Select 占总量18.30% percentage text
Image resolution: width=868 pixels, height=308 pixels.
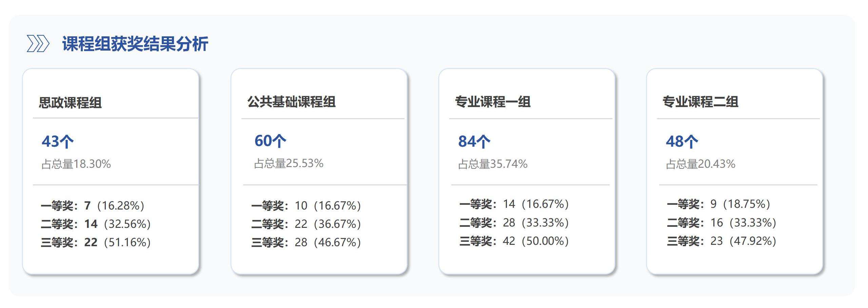coord(76,164)
